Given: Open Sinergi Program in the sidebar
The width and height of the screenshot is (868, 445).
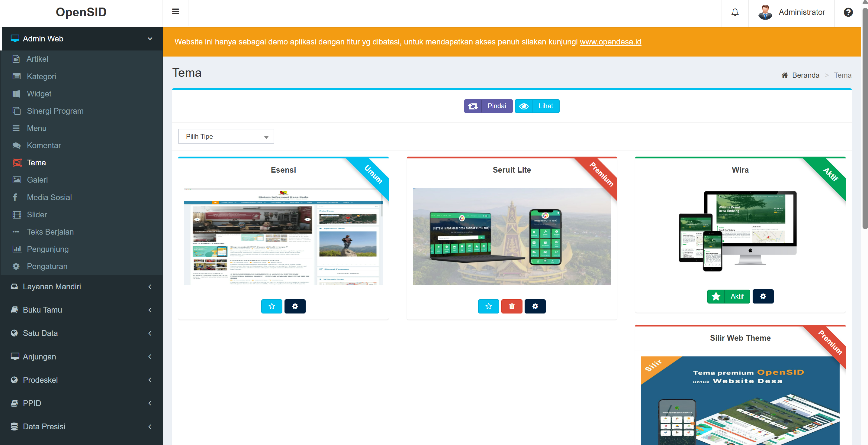Looking at the screenshot, I should (x=82, y=111).
